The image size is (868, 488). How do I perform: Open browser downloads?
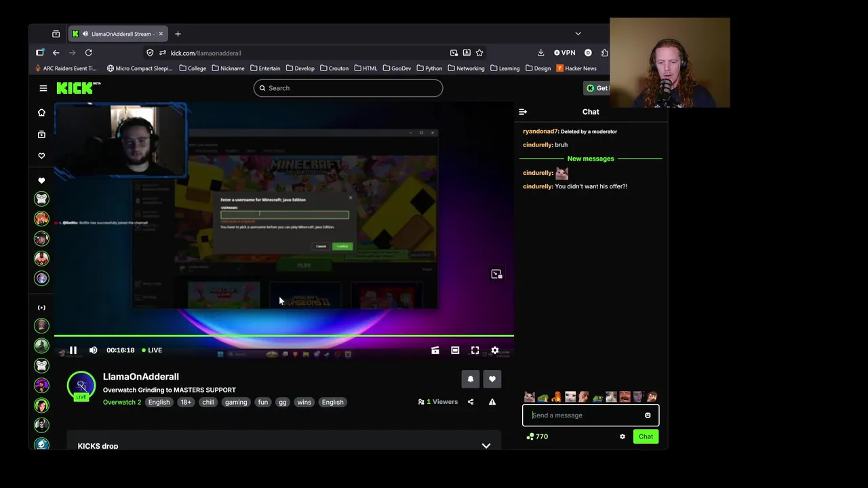[x=540, y=53]
